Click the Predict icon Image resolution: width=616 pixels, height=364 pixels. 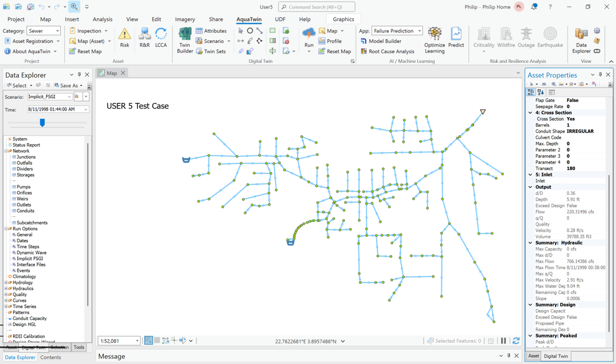tap(456, 38)
